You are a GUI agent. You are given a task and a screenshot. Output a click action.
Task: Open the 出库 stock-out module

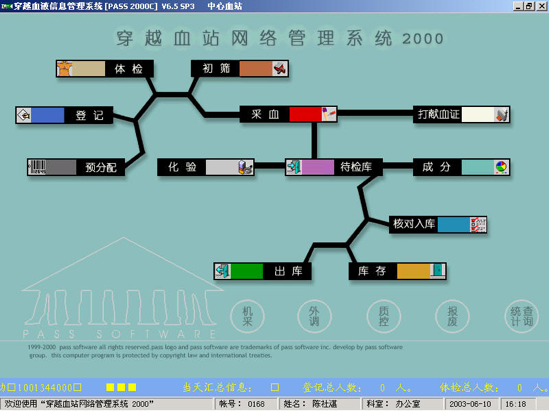pyautogui.click(x=262, y=271)
